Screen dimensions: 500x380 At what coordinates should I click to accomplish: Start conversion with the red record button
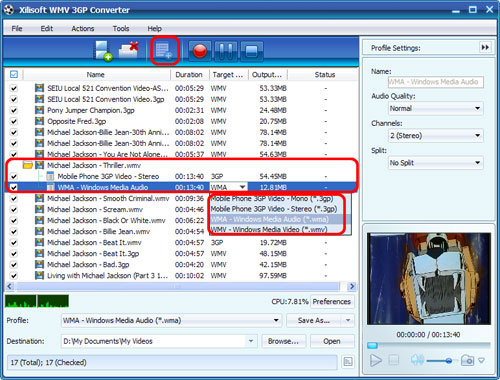pyautogui.click(x=200, y=51)
